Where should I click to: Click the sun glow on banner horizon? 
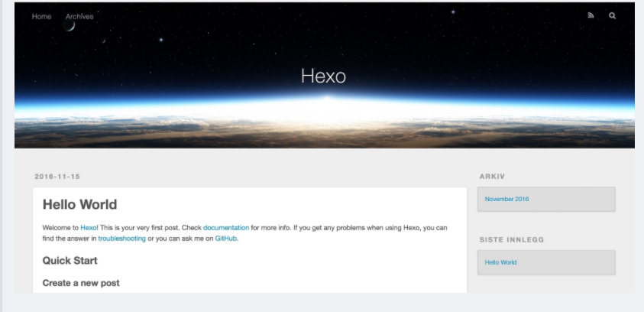[x=327, y=100]
